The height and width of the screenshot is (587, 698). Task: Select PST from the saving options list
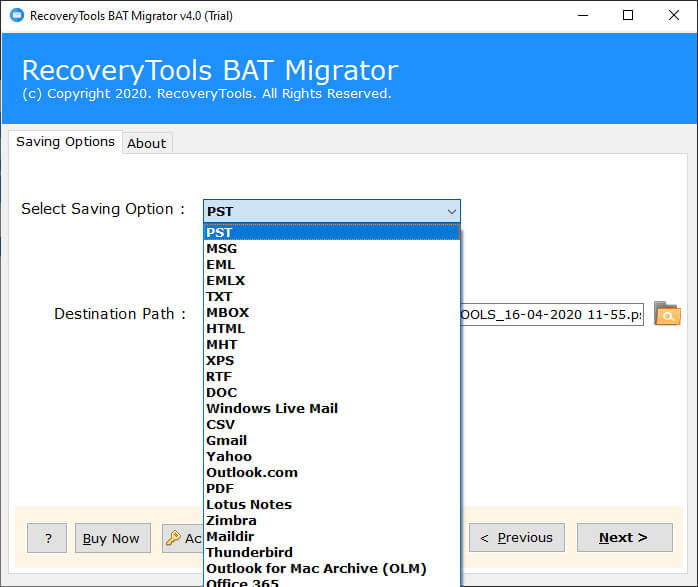pyautogui.click(x=332, y=232)
